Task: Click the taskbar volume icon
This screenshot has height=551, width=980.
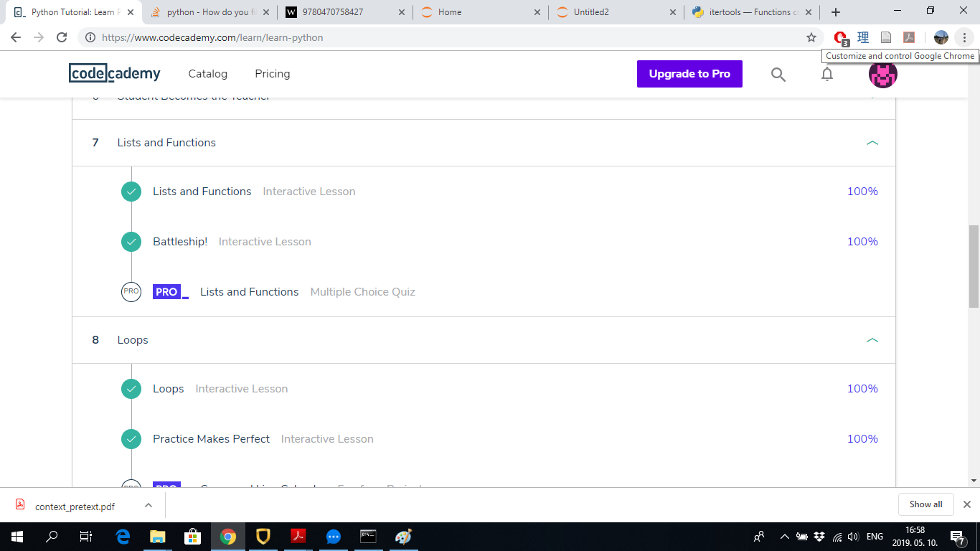Action: click(x=853, y=537)
